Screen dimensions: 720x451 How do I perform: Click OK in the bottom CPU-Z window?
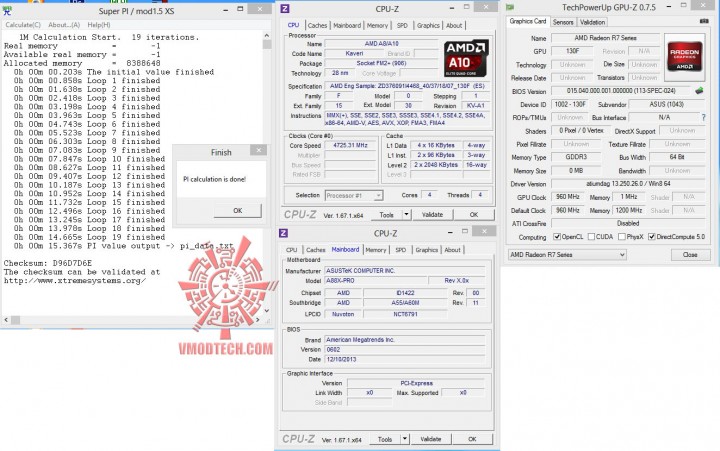472,439
